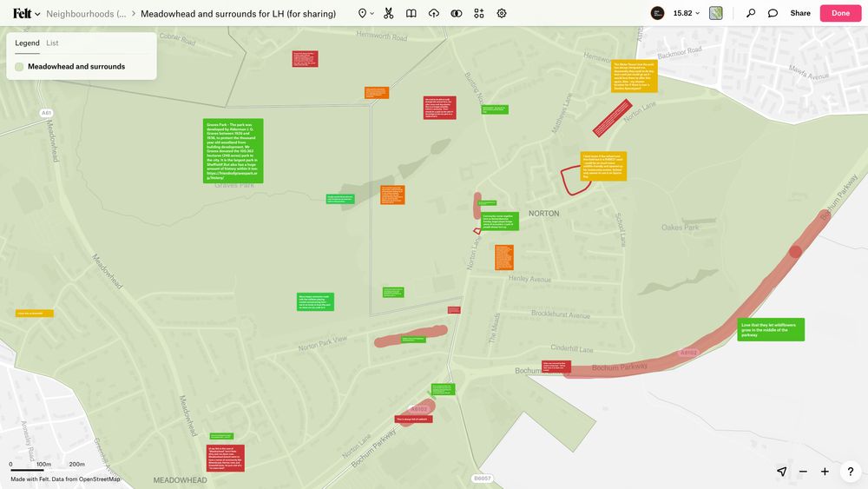
Task: Open the Felt logo main menu
Action: click(x=26, y=13)
